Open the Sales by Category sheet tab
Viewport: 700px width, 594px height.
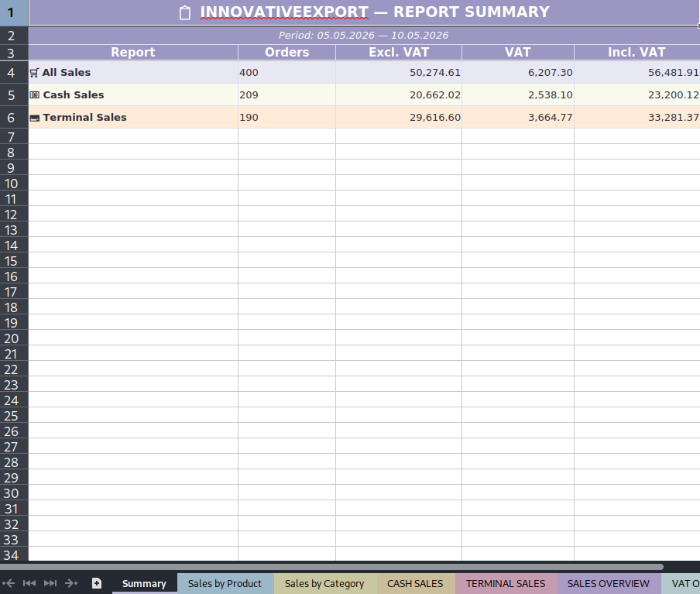pos(324,584)
